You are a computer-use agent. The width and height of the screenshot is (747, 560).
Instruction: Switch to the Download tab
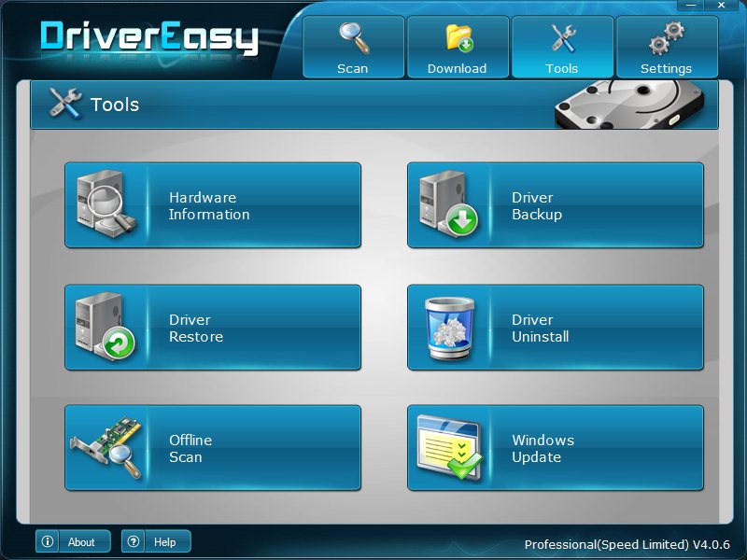(458, 47)
